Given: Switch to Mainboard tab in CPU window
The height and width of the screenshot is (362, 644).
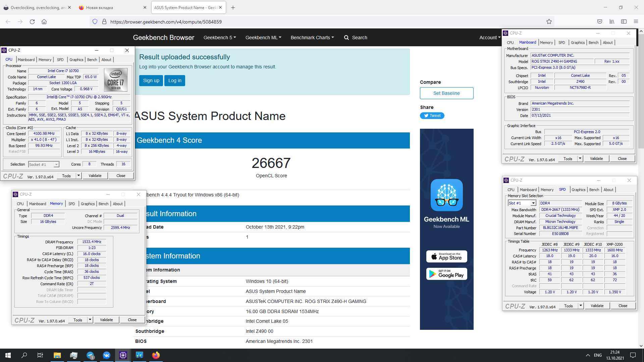Looking at the screenshot, I should (x=26, y=60).
